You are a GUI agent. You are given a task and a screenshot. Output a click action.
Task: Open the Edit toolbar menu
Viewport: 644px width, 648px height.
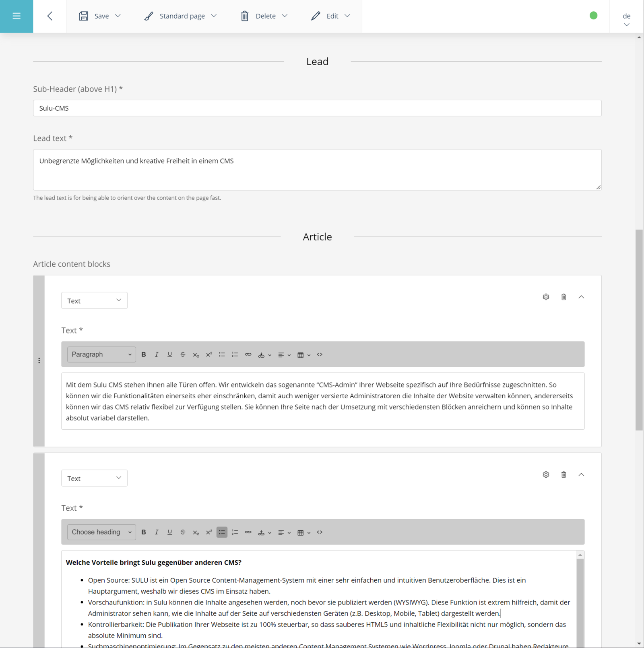pos(330,16)
